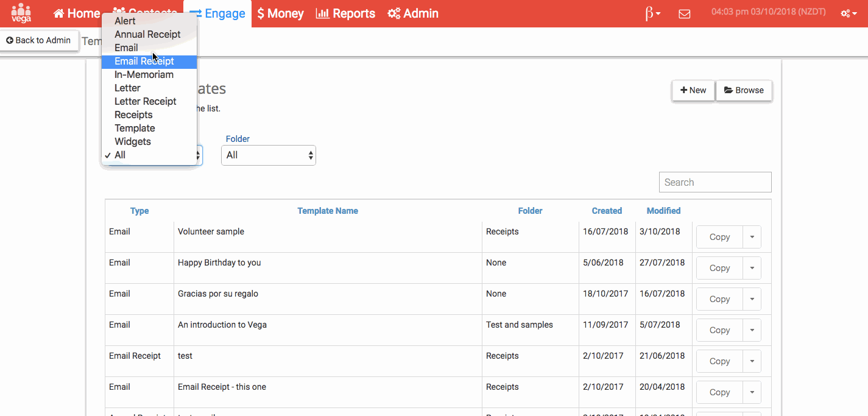Click the template name Happy Birthday to you
Image resolution: width=868 pixels, height=416 pixels.
click(x=219, y=263)
